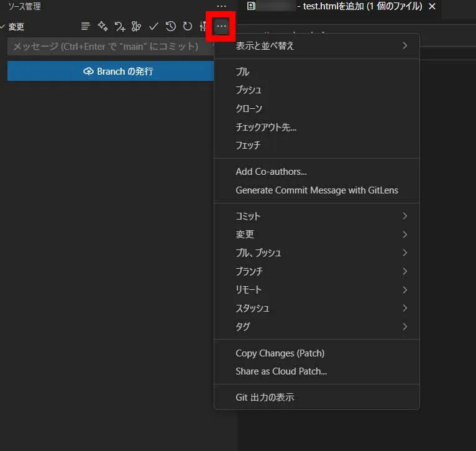Viewport: 476px width, 451px height.
Task: Select プッシュ from the menu
Action: (249, 90)
